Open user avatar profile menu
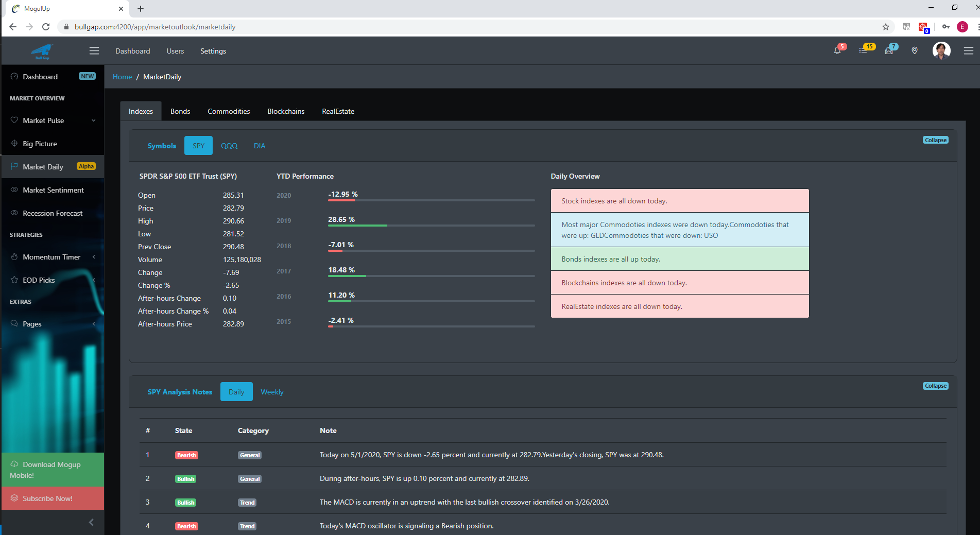This screenshot has width=980, height=535. pyautogui.click(x=941, y=50)
